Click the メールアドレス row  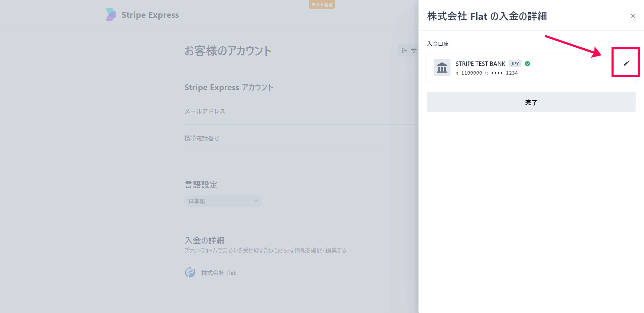tap(301, 111)
